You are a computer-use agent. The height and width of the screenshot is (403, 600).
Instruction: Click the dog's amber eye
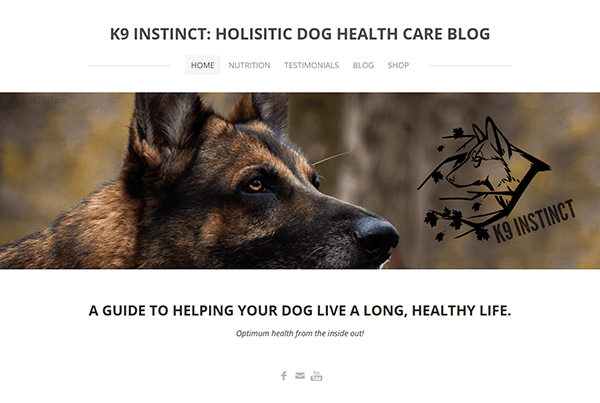254,186
